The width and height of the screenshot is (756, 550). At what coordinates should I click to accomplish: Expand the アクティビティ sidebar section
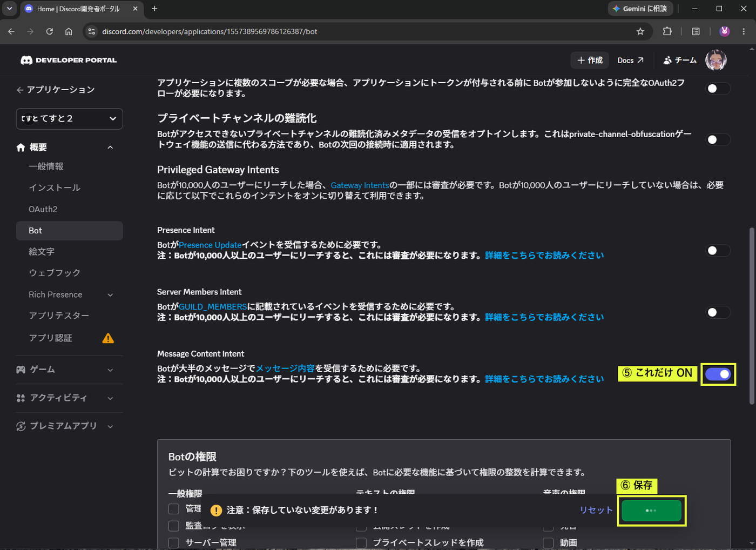[x=110, y=398]
